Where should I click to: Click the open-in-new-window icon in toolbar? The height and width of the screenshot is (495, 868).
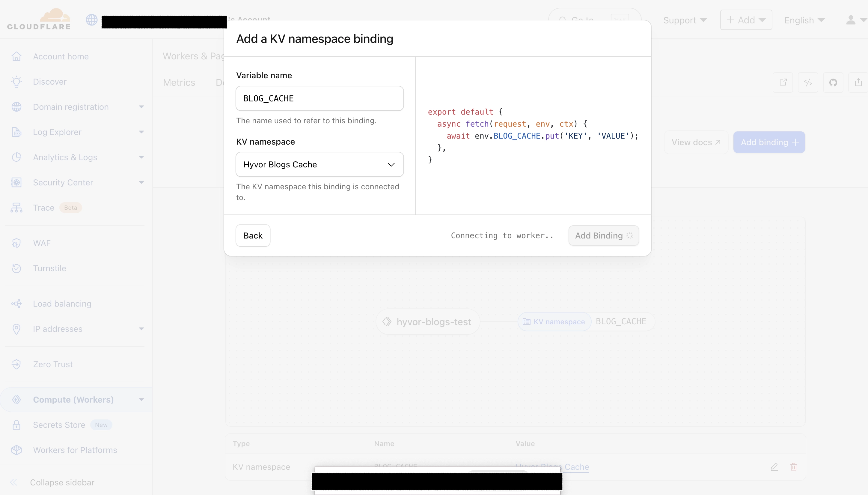tap(783, 82)
